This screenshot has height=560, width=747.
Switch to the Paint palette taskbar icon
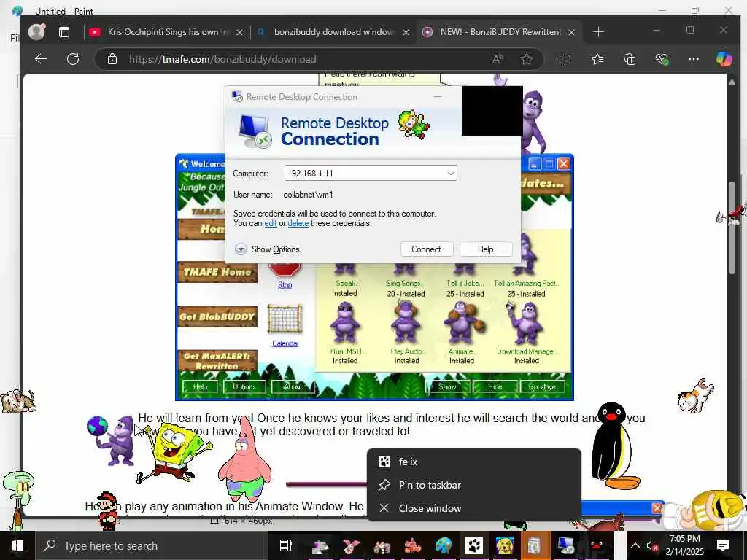coord(443,545)
